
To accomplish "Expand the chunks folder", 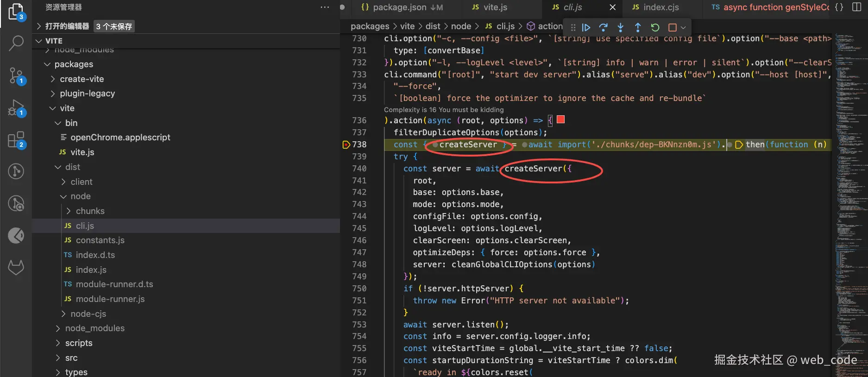I will (90, 211).
